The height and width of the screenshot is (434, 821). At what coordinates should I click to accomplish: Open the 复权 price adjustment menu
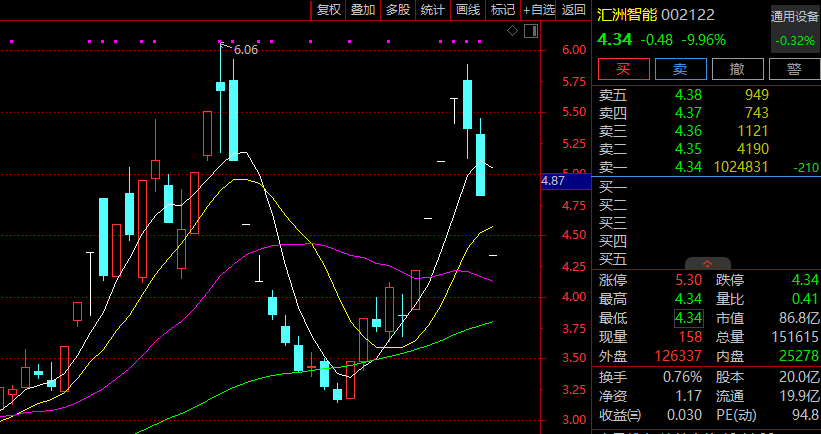coord(329,10)
